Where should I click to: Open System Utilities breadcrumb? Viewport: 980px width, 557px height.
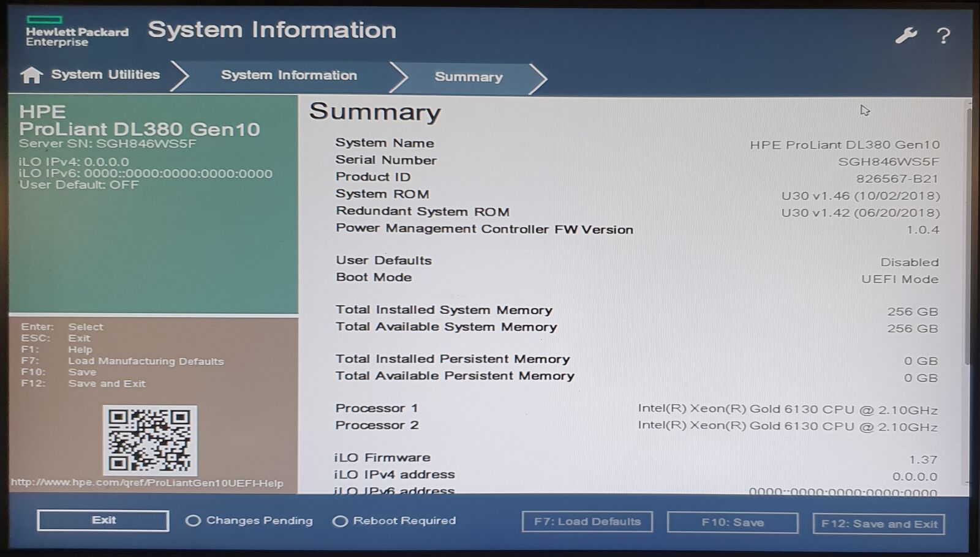105,75
